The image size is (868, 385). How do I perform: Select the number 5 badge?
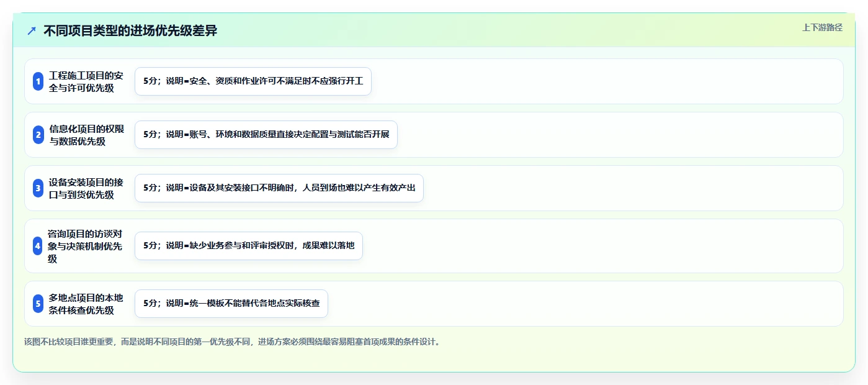click(x=38, y=304)
